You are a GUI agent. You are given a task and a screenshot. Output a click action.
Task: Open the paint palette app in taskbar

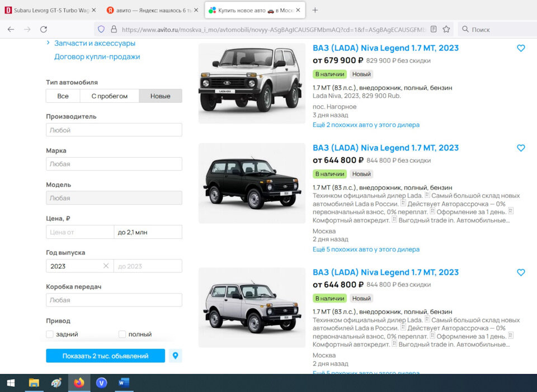click(x=56, y=382)
